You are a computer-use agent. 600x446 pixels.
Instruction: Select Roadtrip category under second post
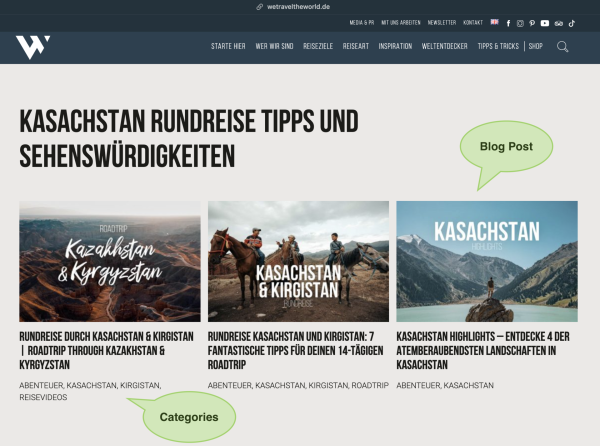click(x=370, y=385)
